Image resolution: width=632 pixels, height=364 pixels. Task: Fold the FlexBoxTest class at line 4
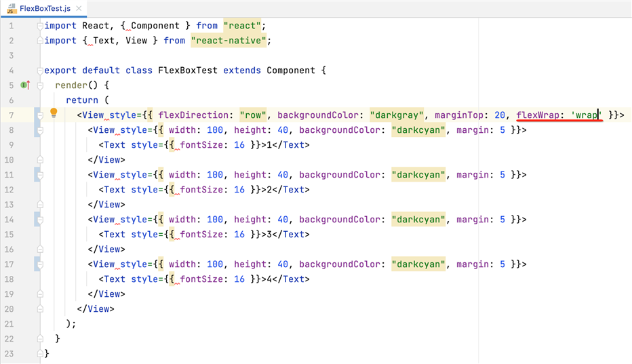pos(41,70)
